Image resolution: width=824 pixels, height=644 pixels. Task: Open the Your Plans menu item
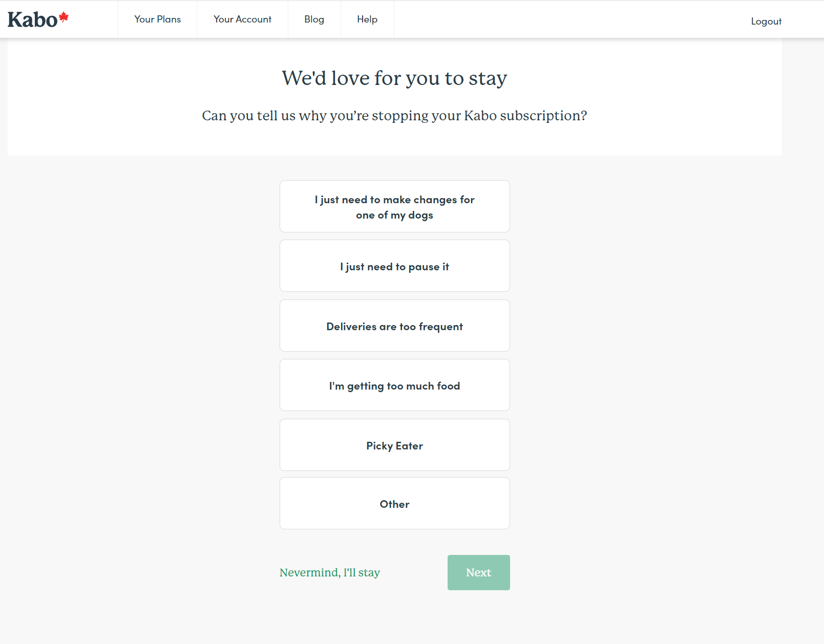157,19
